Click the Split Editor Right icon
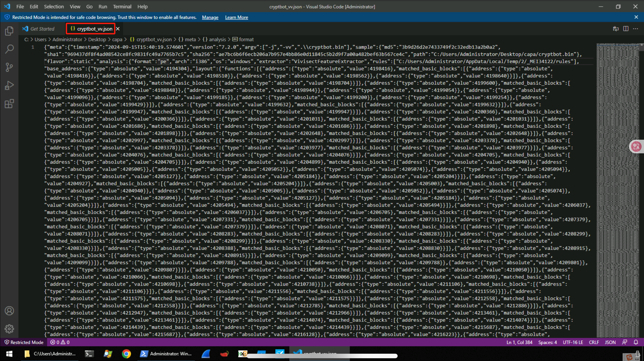Viewport: 644px width, 361px height. coord(626,29)
